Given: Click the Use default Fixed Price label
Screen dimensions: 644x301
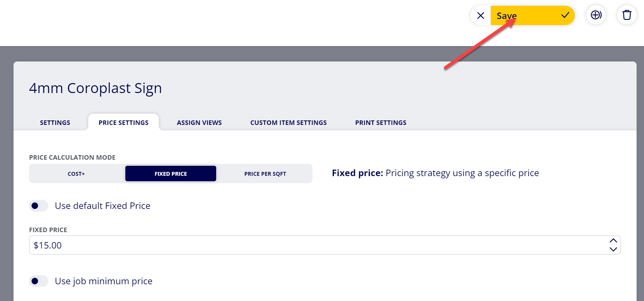Looking at the screenshot, I should click(103, 206).
